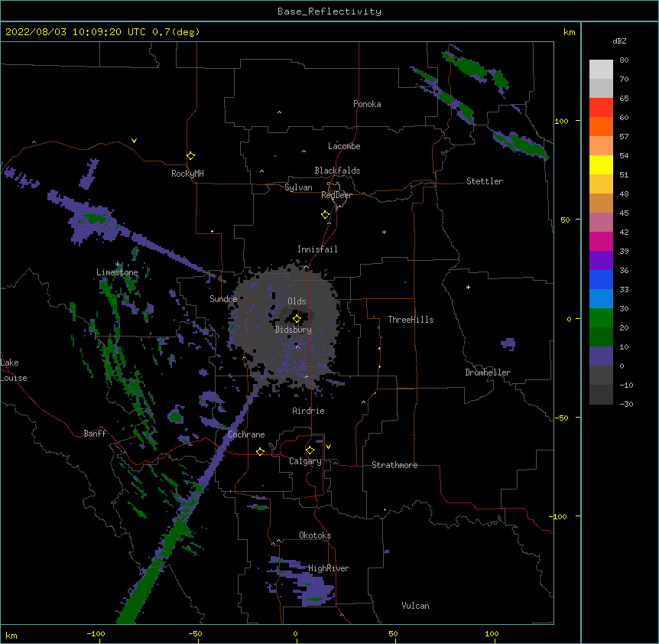This screenshot has height=644, width=659.
Task: Click the Blackfalds city label
Action: 337,171
